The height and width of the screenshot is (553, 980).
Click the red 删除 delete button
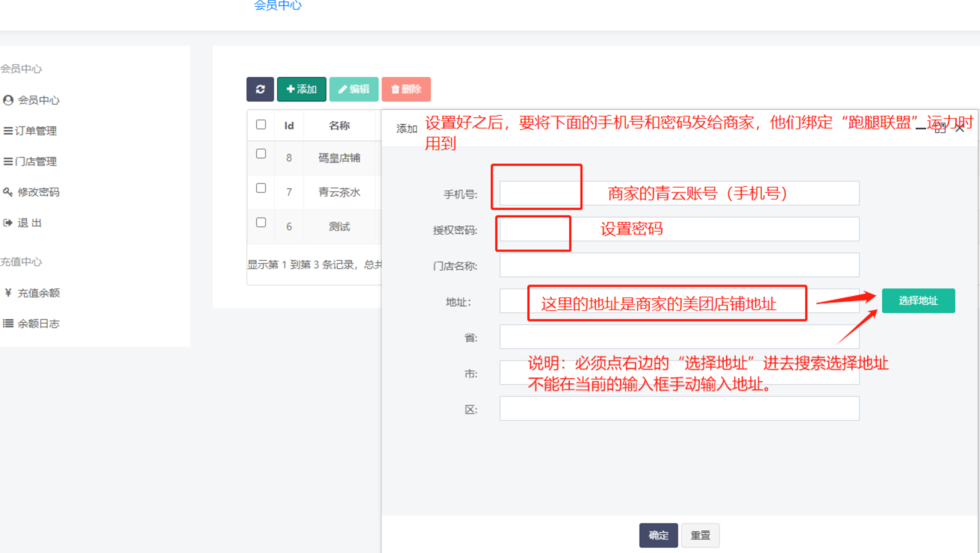[x=406, y=89]
